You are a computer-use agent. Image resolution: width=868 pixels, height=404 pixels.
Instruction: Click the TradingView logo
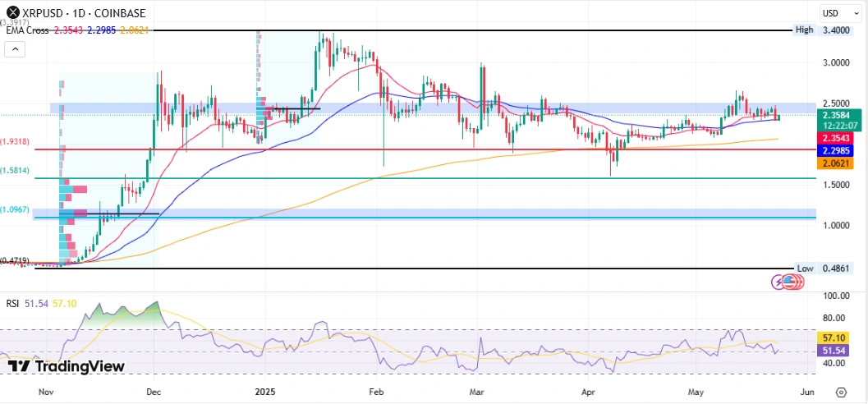66,366
